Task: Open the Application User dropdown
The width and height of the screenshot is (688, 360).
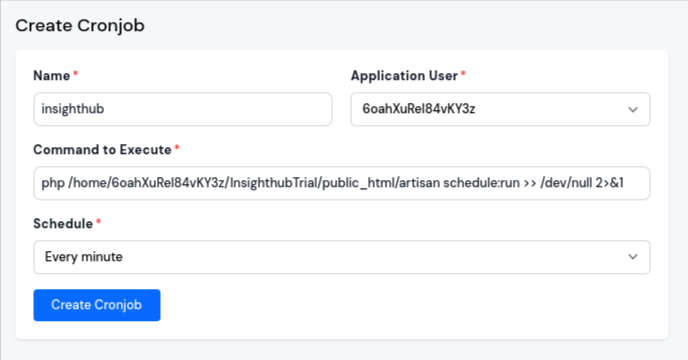Action: click(x=500, y=109)
